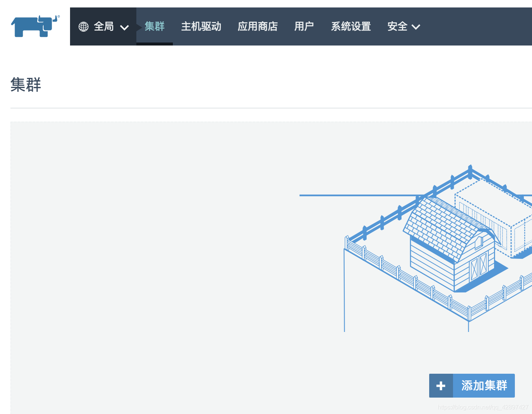Screen dimensions: 532x414
Task: Click the registered trademark symbol on the logo
Action: (x=58, y=16)
